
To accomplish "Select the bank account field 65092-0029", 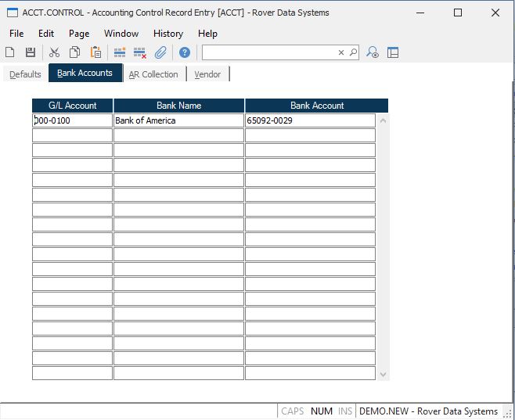I will pos(310,120).
